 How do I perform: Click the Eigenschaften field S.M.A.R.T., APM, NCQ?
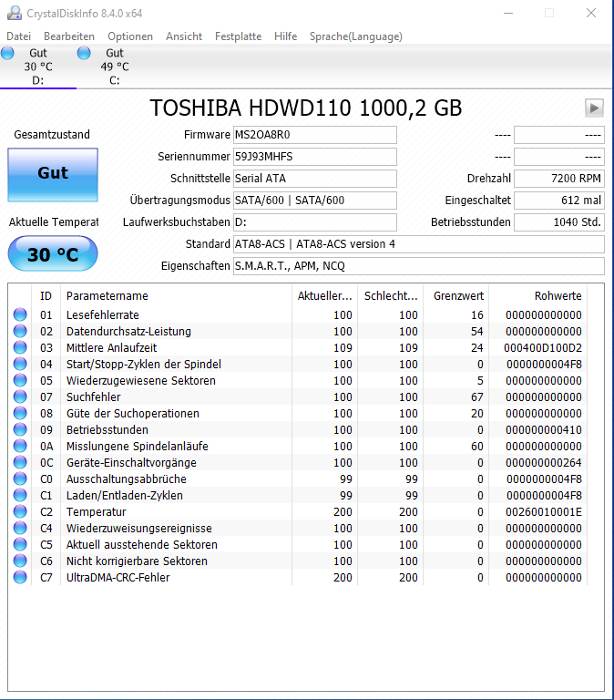(x=419, y=266)
